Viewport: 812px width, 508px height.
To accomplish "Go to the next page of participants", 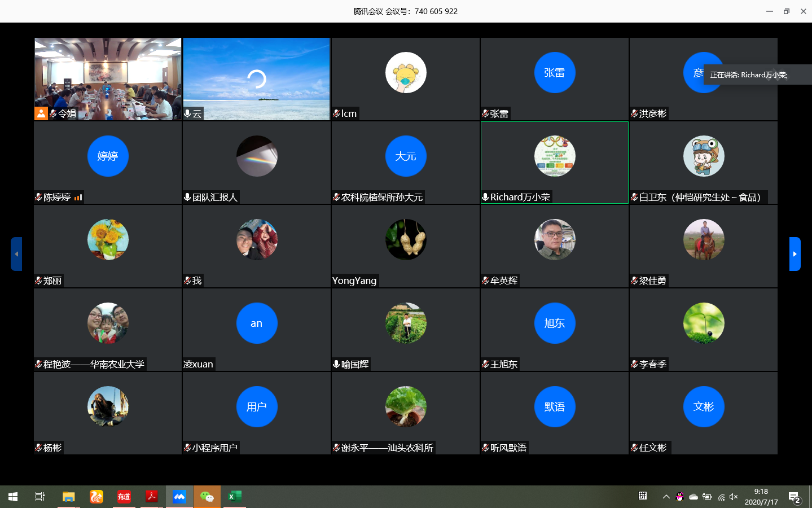I will tap(795, 254).
